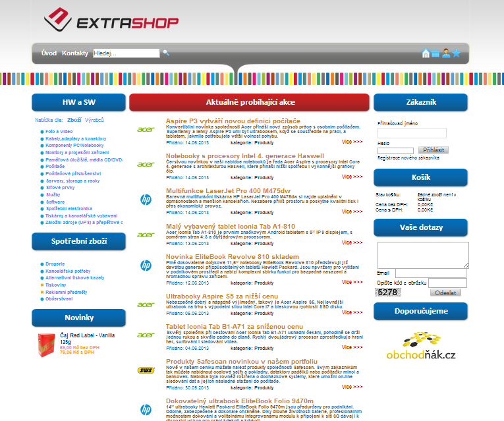This screenshot has width=504, height=421.
Task: Open the HW a SW section header
Action: [x=79, y=102]
